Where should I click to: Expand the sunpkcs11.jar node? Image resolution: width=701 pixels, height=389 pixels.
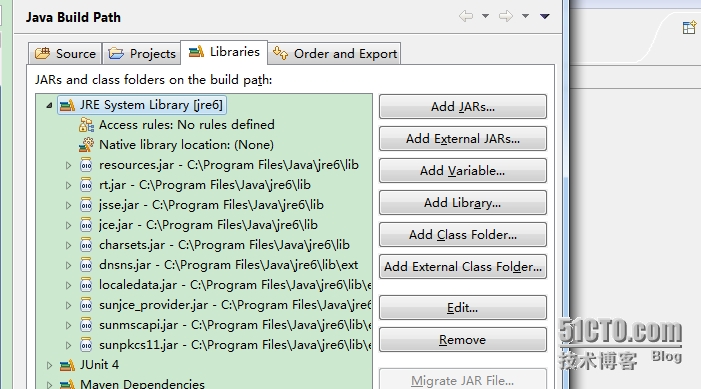[68, 346]
